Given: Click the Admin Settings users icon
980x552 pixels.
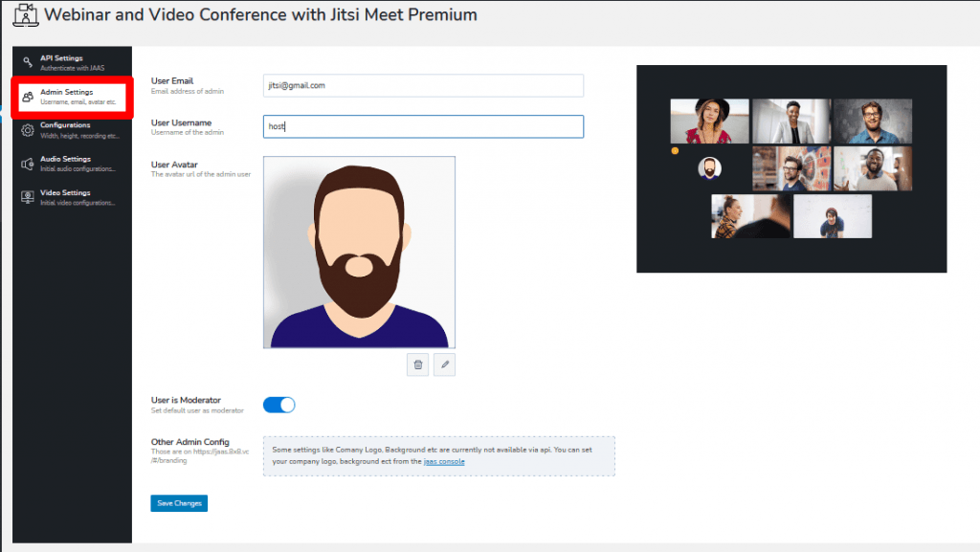Looking at the screenshot, I should [x=28, y=97].
